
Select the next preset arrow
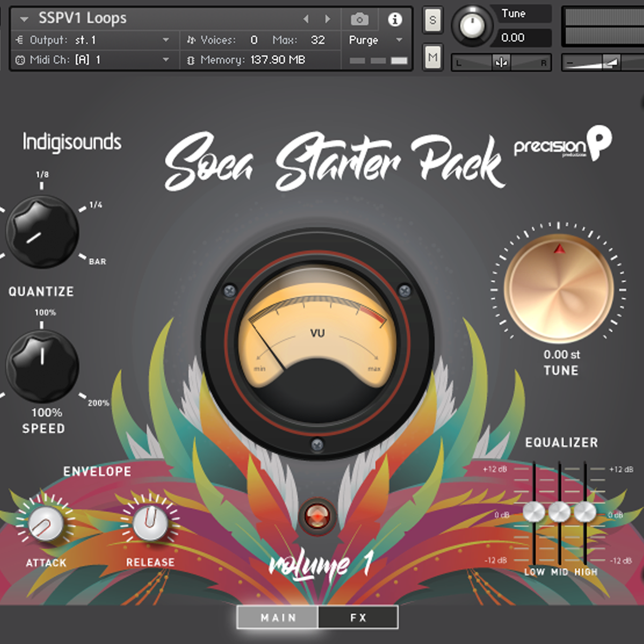(x=327, y=18)
